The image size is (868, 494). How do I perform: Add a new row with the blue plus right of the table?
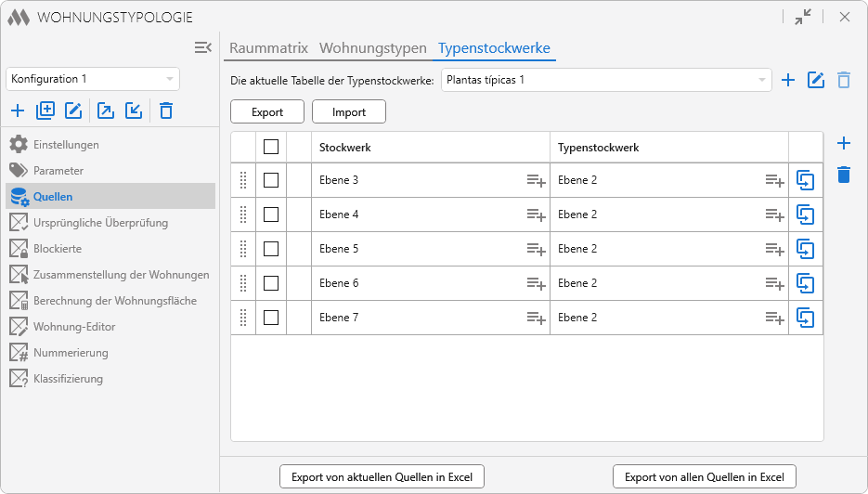843,143
